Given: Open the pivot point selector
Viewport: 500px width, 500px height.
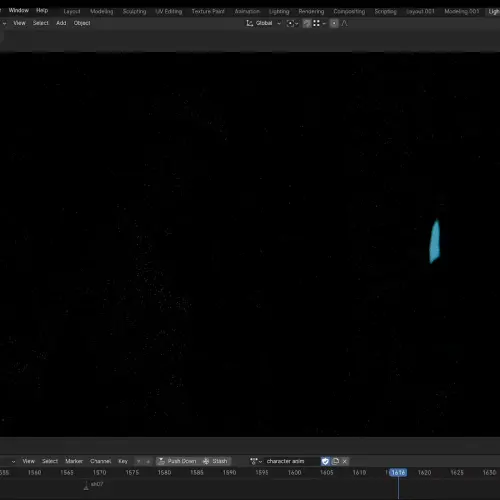Looking at the screenshot, I should click(292, 23).
